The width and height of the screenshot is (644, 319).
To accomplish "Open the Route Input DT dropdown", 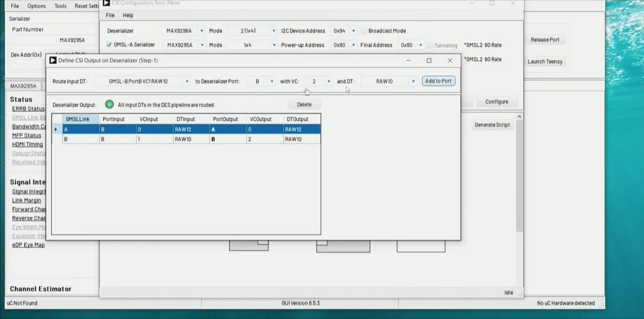I will pyautogui.click(x=187, y=81).
